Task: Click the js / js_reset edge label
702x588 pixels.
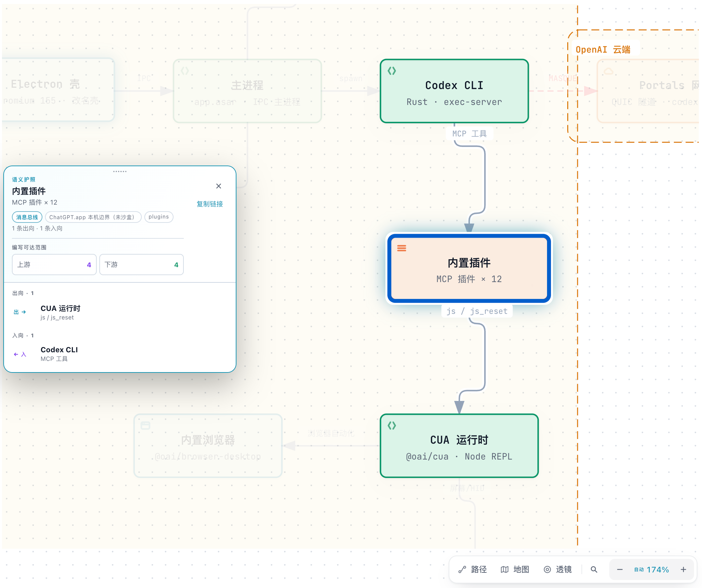Action: click(x=477, y=311)
